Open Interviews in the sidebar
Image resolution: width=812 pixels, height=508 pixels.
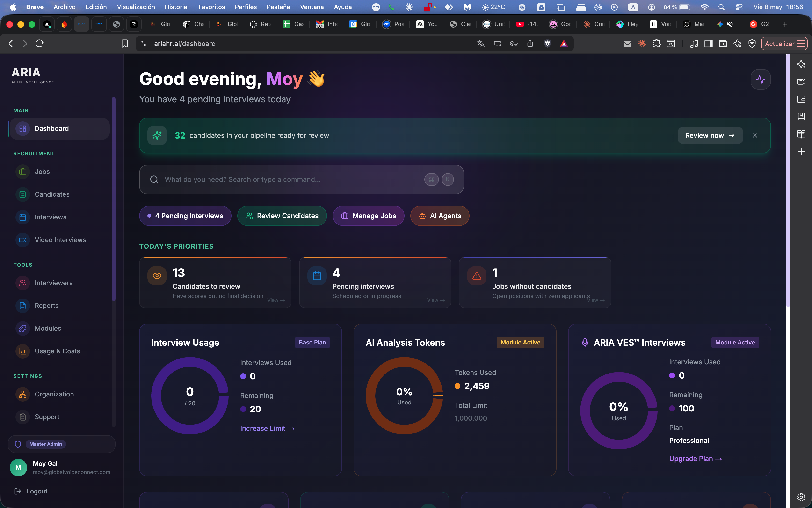(x=59, y=217)
